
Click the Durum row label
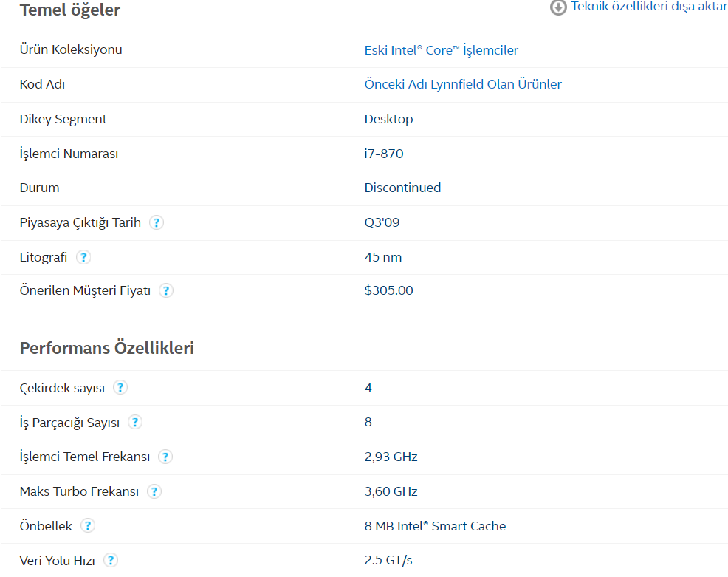click(39, 188)
